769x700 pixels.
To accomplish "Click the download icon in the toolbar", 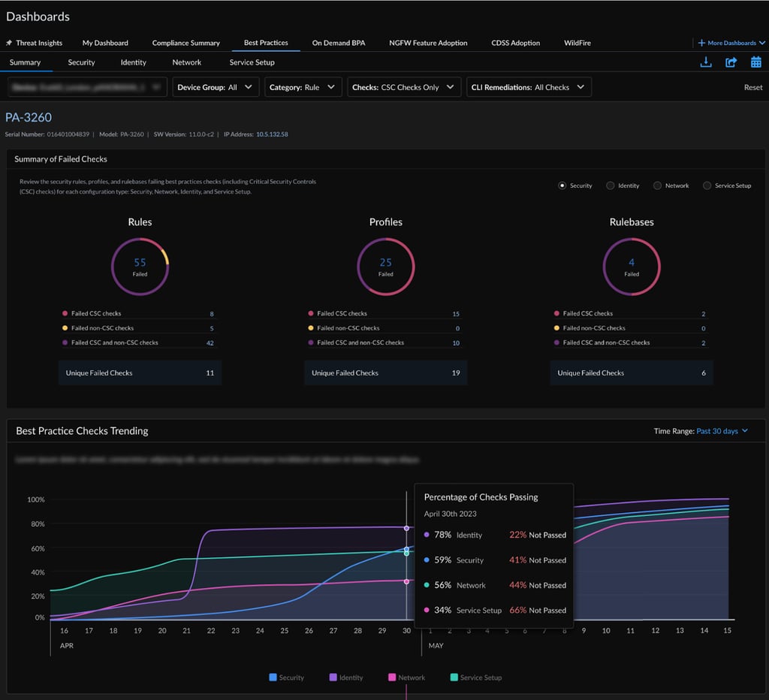I will tap(705, 62).
